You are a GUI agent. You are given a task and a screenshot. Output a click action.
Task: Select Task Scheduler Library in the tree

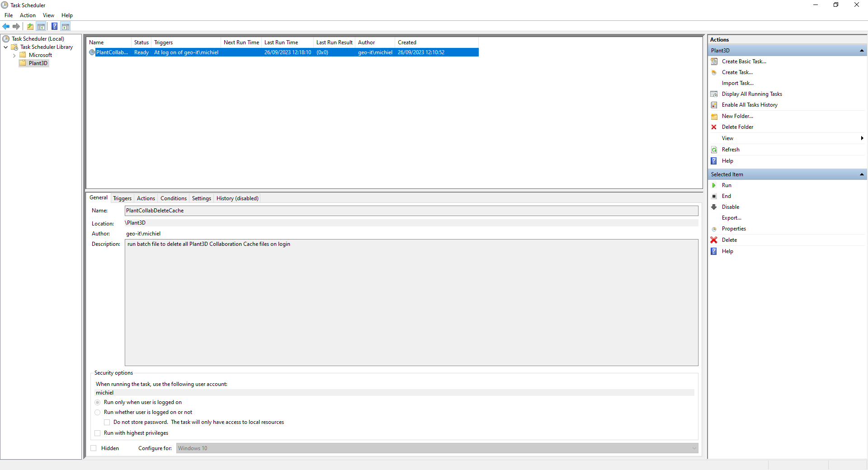tap(47, 47)
